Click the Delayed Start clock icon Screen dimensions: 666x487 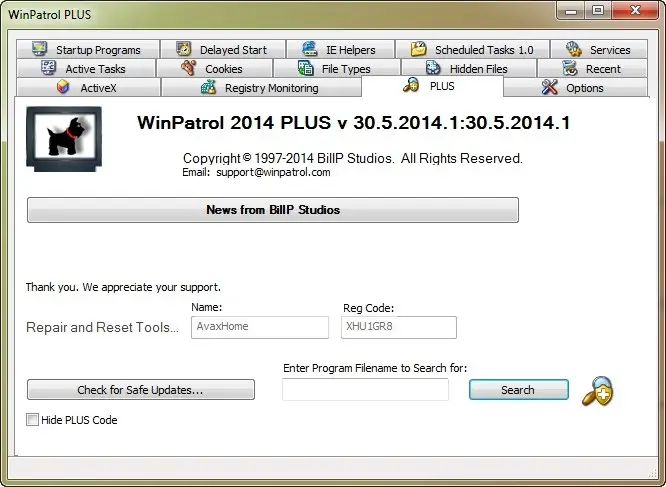[183, 49]
